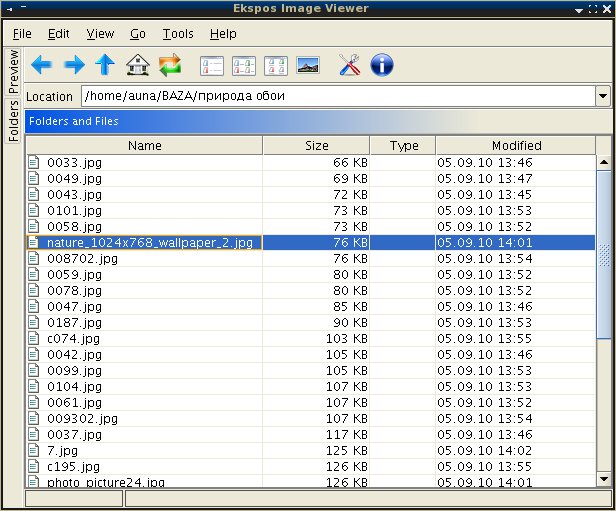The width and height of the screenshot is (616, 511).
Task: Select file 0099.jpg
Action: [x=74, y=370]
